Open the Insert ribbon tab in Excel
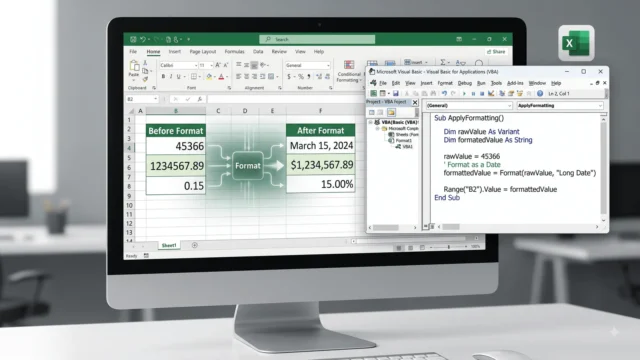The height and width of the screenshot is (360, 640). click(175, 52)
